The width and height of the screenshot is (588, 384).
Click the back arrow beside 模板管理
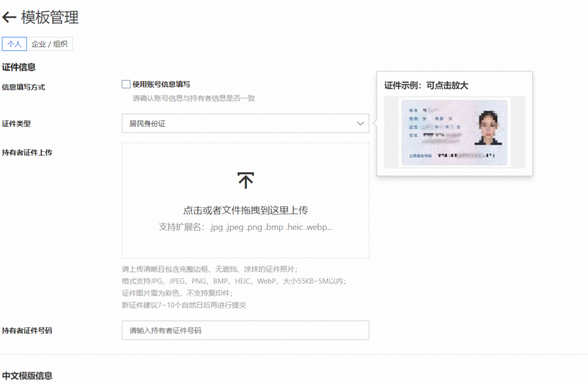click(9, 17)
